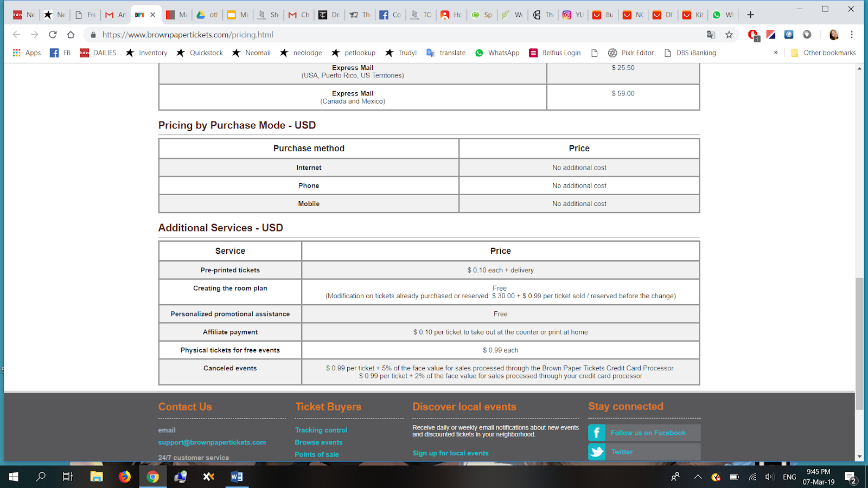Image resolution: width=868 pixels, height=488 pixels.
Task: Open the Tracking control link
Action: click(321, 430)
